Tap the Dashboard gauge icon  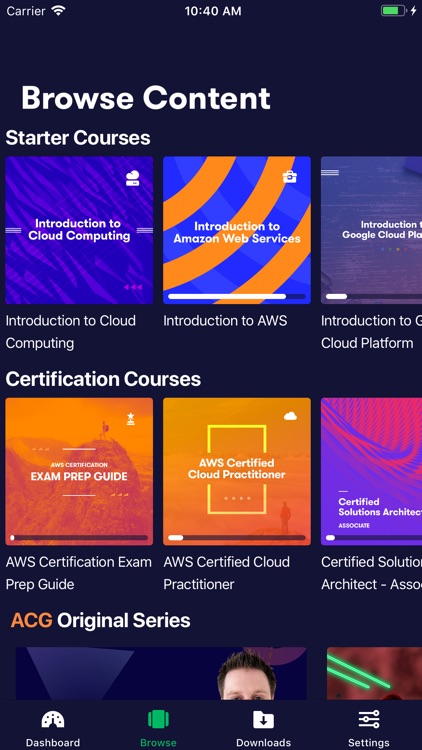[x=53, y=719]
